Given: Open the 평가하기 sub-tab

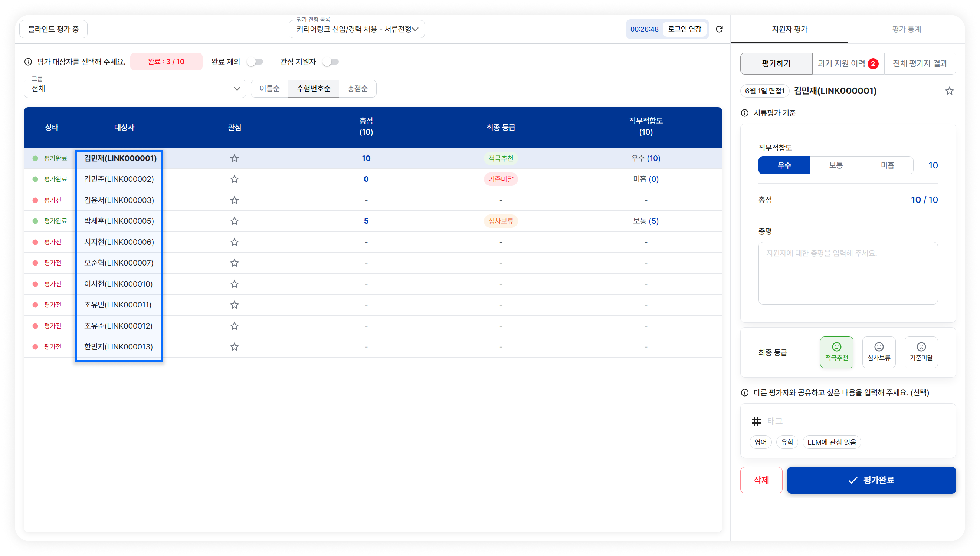Looking at the screenshot, I should click(776, 63).
